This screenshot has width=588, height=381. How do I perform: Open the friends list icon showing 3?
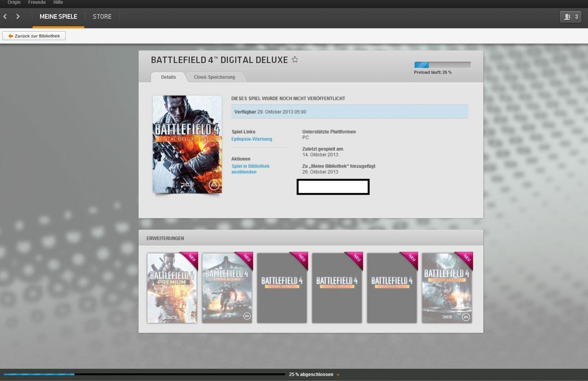tap(570, 17)
